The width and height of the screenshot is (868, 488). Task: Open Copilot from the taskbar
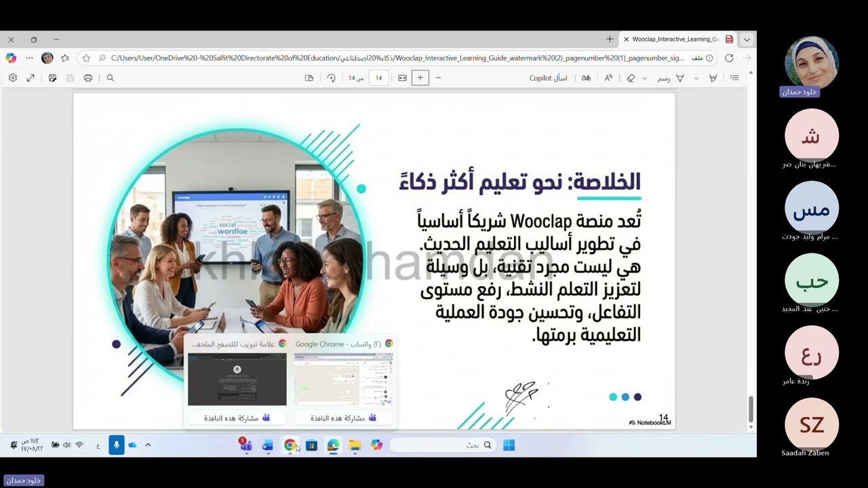[376, 445]
